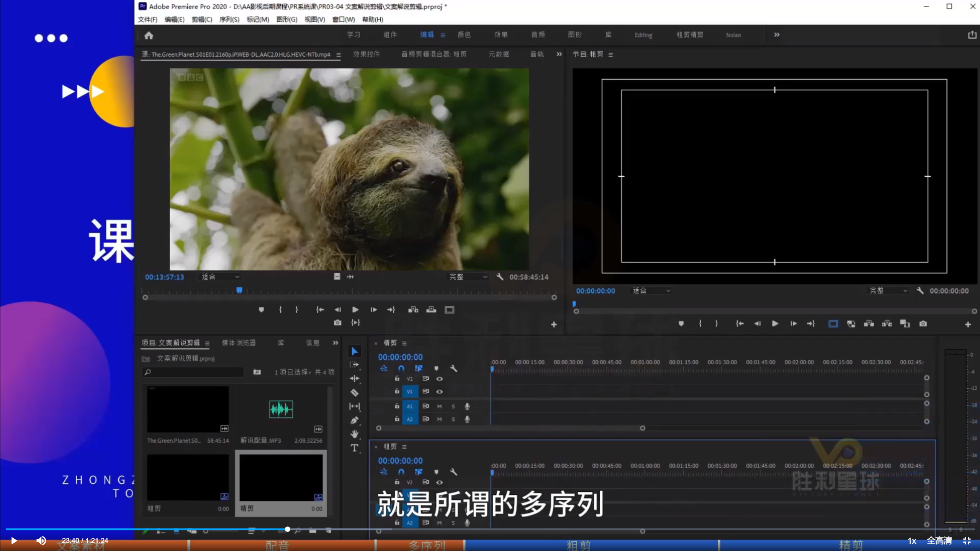Toggle V1 track output eye in 精剪 timeline

[x=440, y=391]
